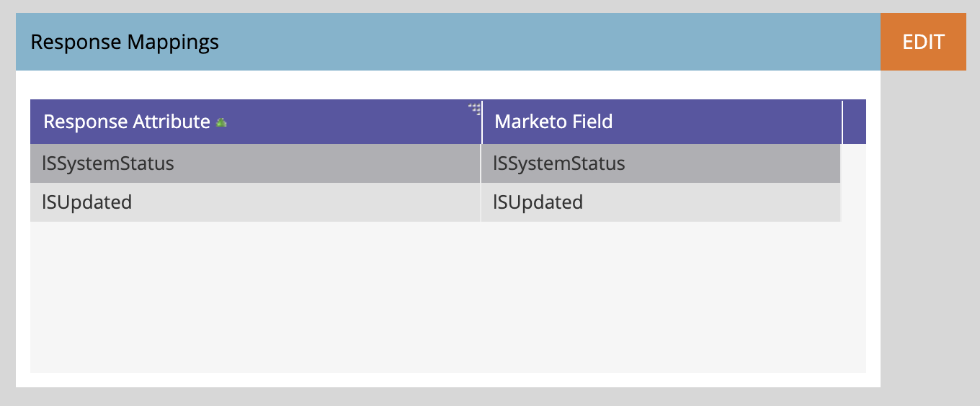Select the lSUpdated Marketo Field cell
Image resolution: width=980 pixels, height=406 pixels.
click(x=661, y=202)
